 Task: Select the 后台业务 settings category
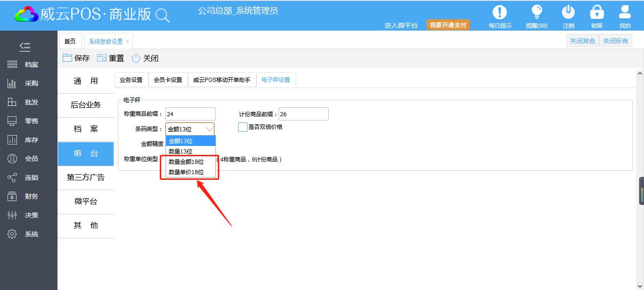86,105
